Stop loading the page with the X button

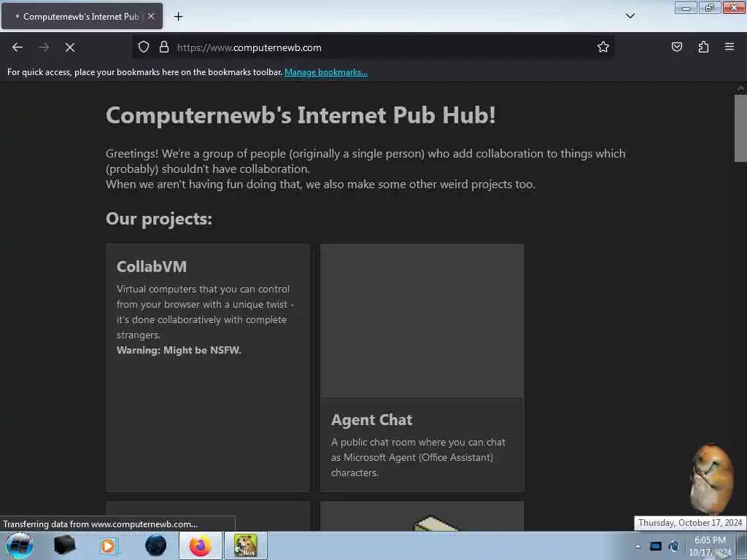click(69, 47)
